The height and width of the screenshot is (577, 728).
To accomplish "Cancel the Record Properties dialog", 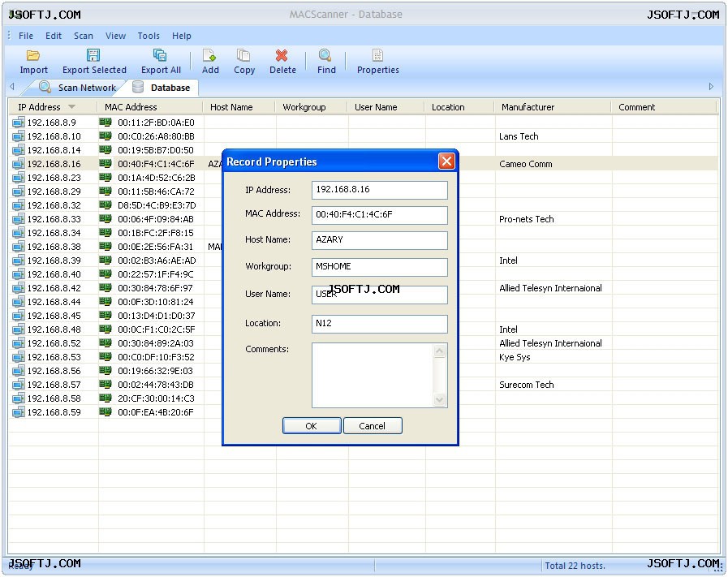I will (373, 426).
